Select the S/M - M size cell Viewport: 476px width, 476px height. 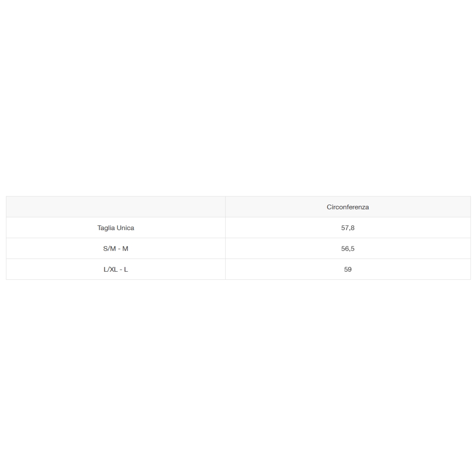click(116, 249)
